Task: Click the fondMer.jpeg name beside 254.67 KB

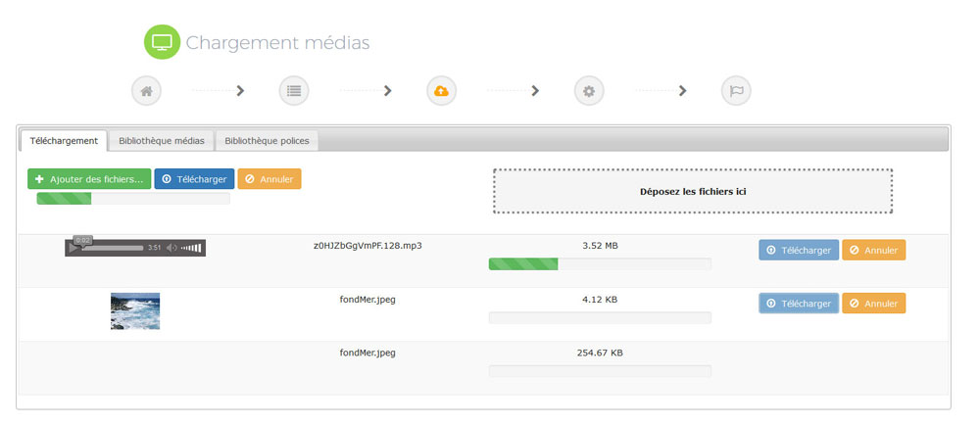Action: coord(367,353)
